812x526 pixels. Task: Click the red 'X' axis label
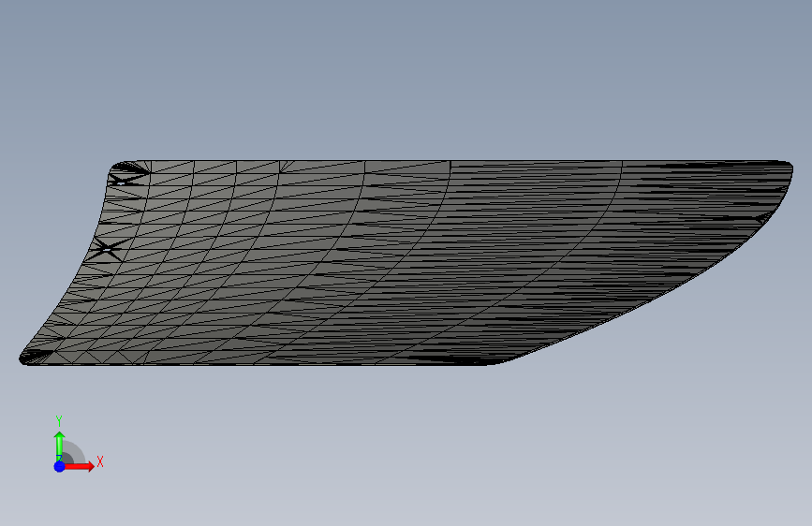(100, 461)
